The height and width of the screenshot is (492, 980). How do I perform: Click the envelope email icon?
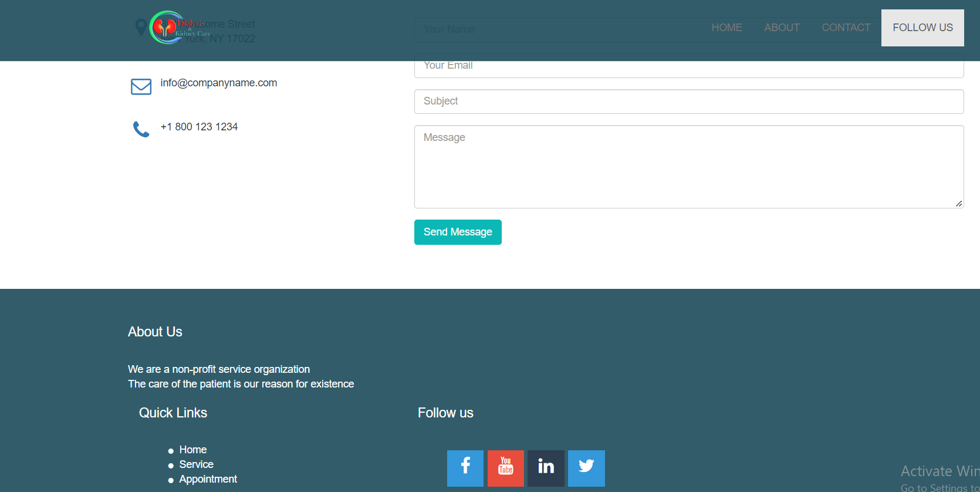[x=141, y=86]
